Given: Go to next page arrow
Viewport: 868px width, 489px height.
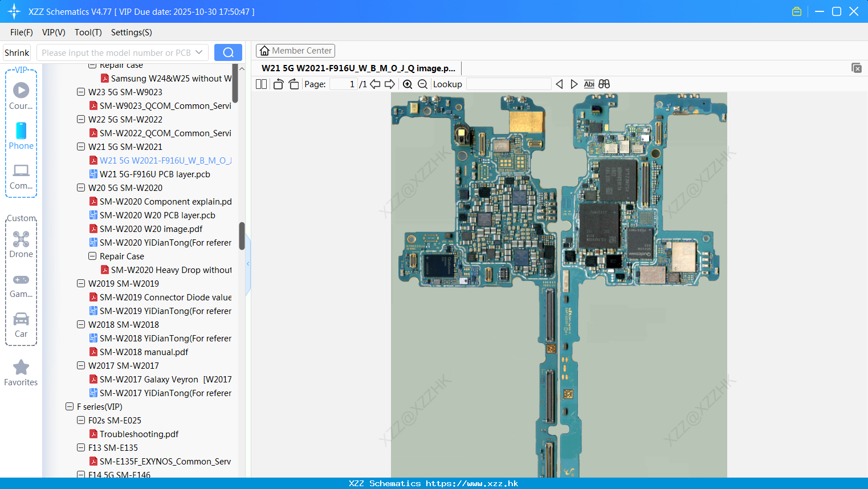Looking at the screenshot, I should pos(390,84).
